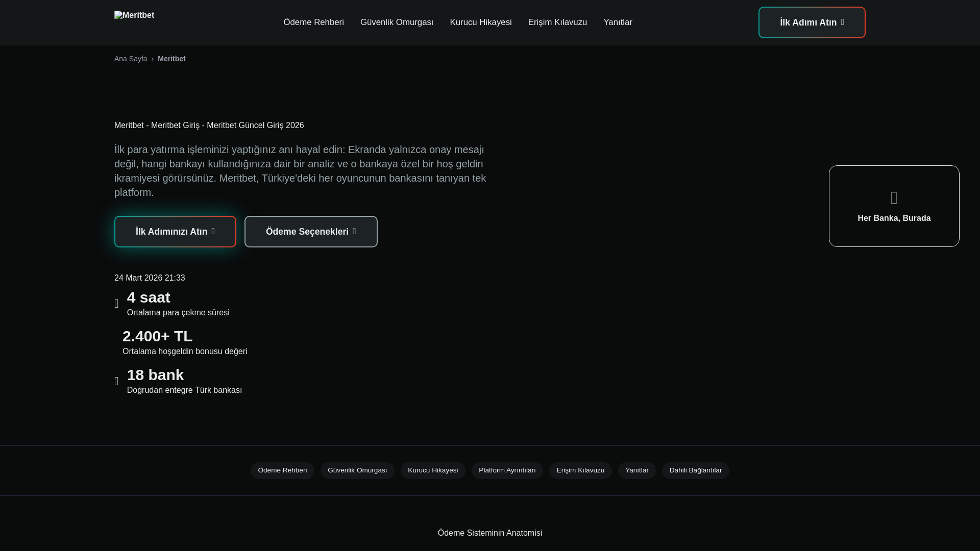Select the Platform Ayrıntıları pill link
This screenshot has width=980, height=551.
pyautogui.click(x=507, y=470)
